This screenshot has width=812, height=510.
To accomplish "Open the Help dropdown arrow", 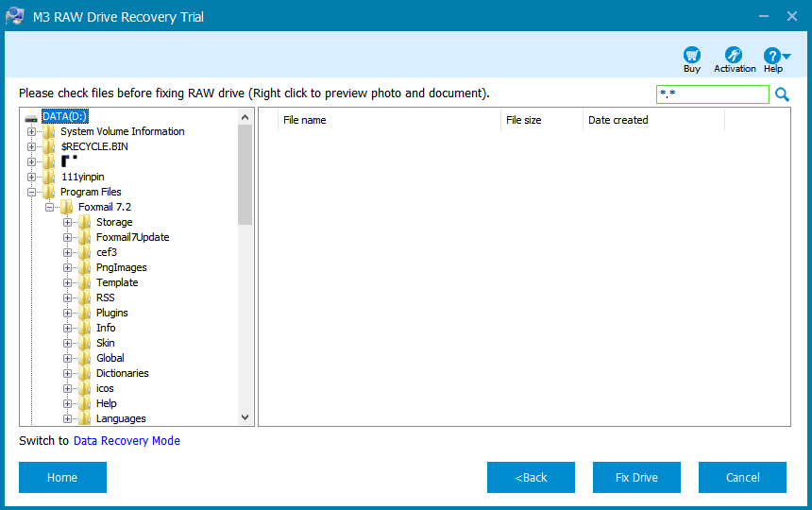I will coord(787,56).
